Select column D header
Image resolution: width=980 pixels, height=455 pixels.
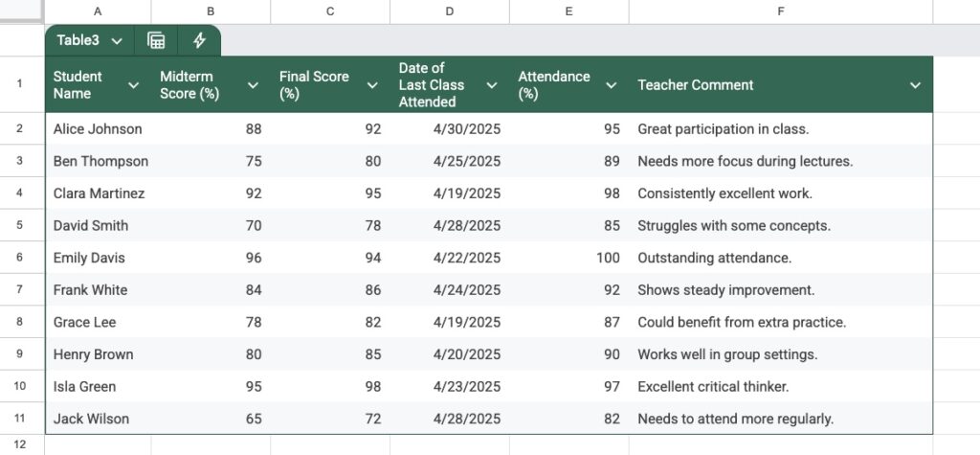click(x=450, y=11)
